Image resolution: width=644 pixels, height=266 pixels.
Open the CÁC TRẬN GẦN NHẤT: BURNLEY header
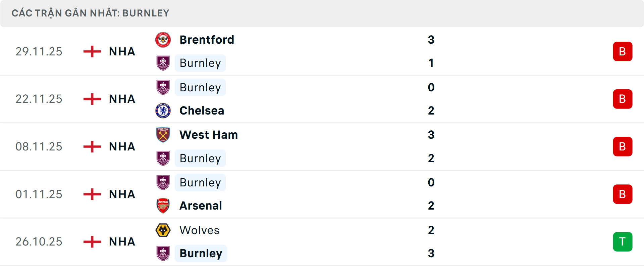91,13
